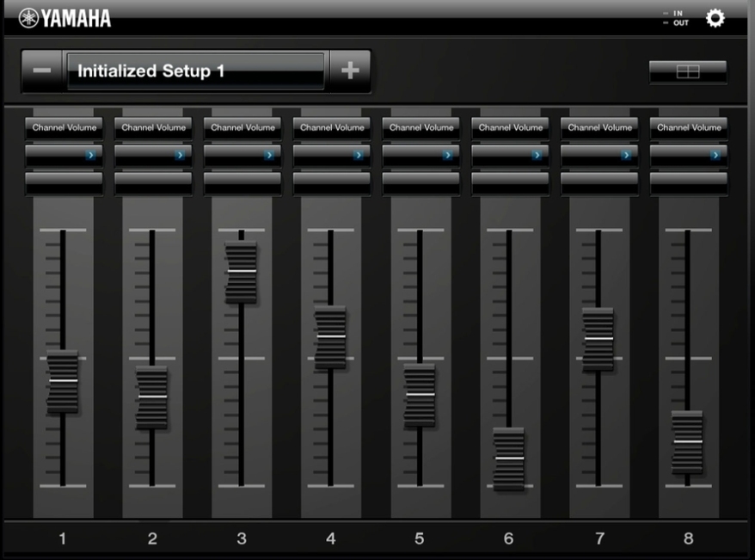Click the channel 6 fader knob

[x=509, y=458]
